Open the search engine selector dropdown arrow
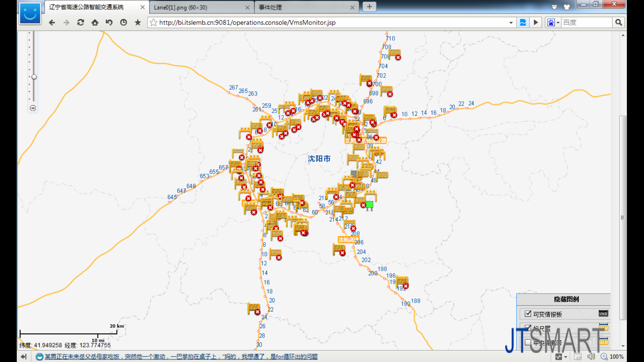The image size is (644, 362). 558,23
